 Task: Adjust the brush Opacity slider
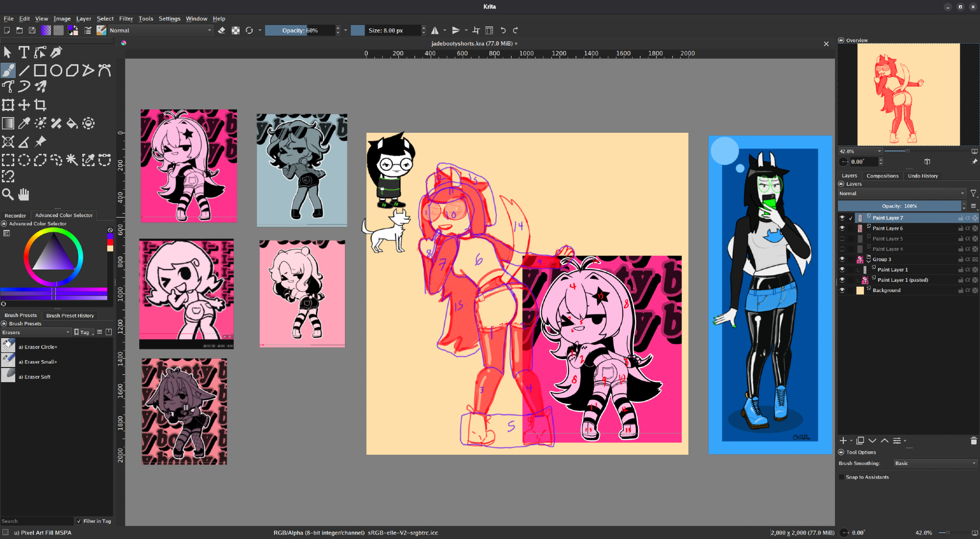tap(300, 30)
